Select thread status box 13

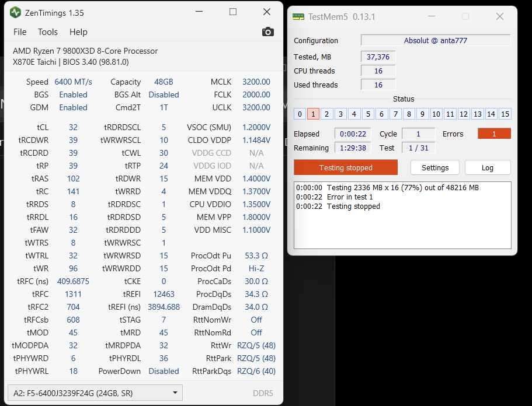(x=477, y=114)
